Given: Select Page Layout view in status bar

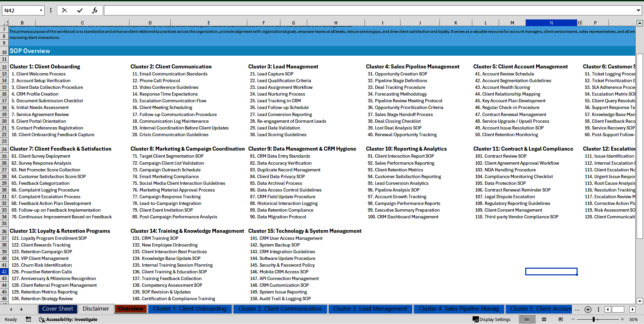Looking at the screenshot, I should [544, 319].
